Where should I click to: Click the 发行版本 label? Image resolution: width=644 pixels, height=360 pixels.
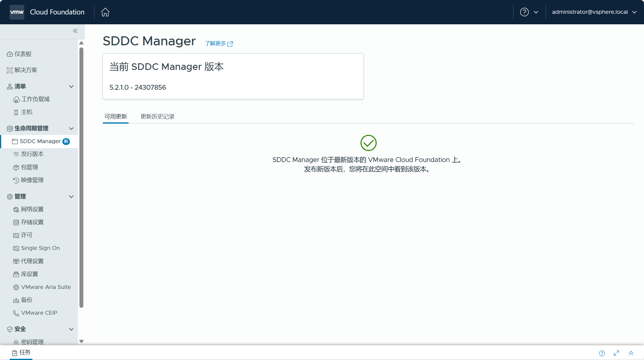pos(32,154)
